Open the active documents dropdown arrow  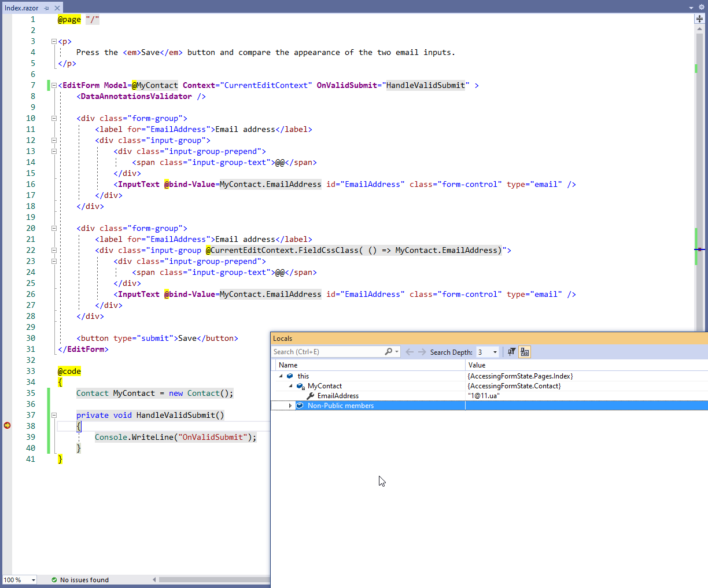click(691, 8)
